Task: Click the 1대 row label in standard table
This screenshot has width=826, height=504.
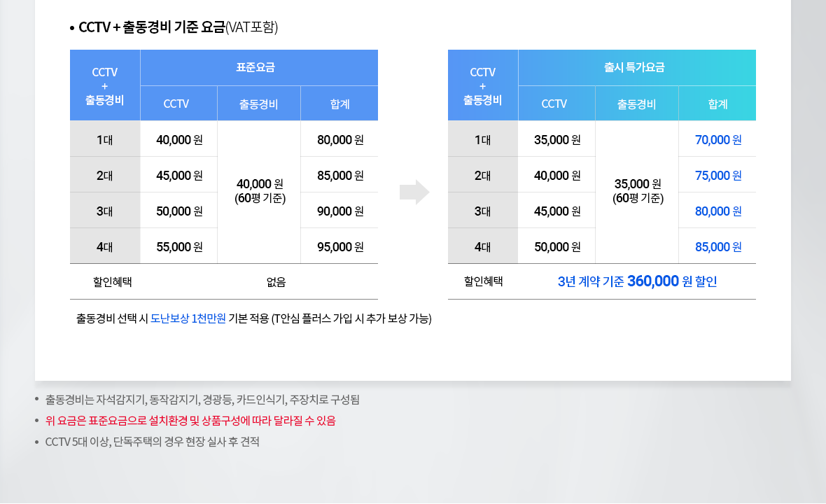Action: click(105, 140)
